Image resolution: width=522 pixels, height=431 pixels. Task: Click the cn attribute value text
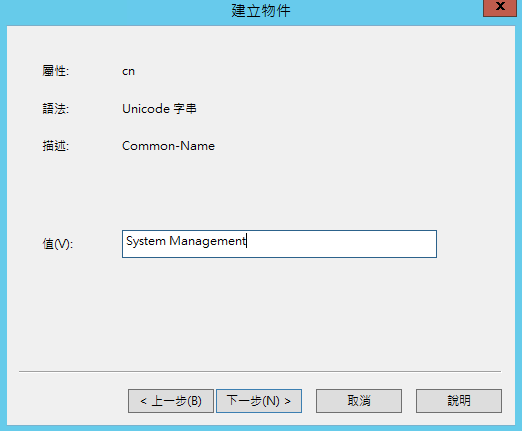tap(128, 71)
